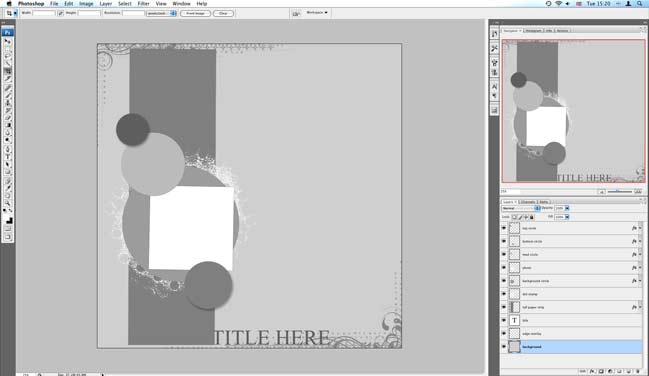Select the Pen tool
The image size is (649, 376).
click(7, 149)
